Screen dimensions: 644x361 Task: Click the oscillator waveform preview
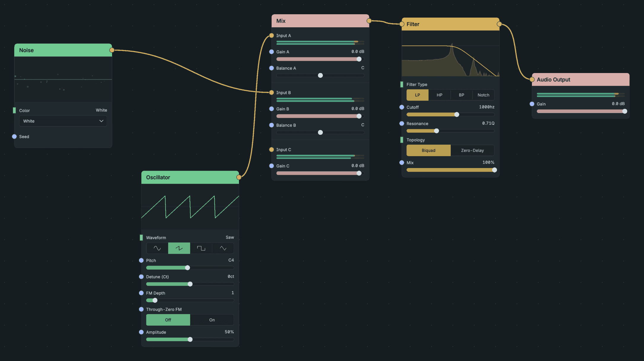click(x=190, y=207)
